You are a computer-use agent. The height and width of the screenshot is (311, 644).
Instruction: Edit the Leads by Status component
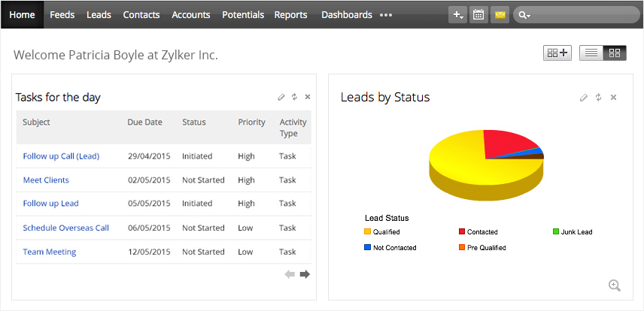pos(583,97)
